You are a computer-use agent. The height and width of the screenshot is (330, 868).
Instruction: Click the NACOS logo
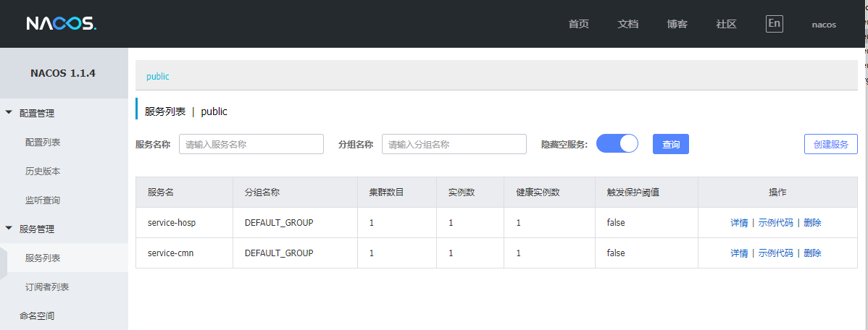coord(61,24)
